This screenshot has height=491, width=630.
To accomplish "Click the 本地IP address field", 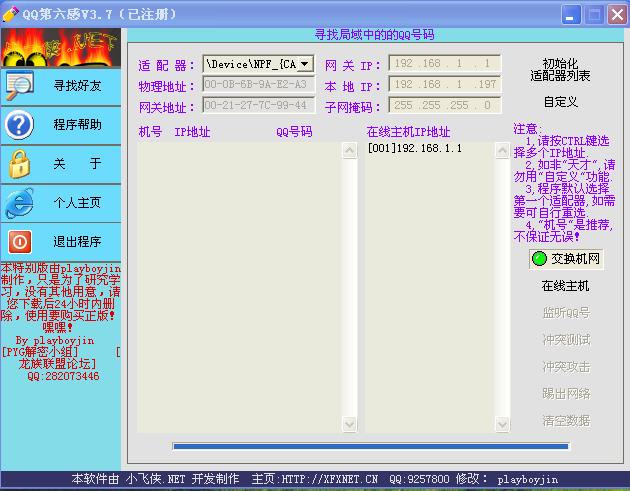I will point(445,84).
